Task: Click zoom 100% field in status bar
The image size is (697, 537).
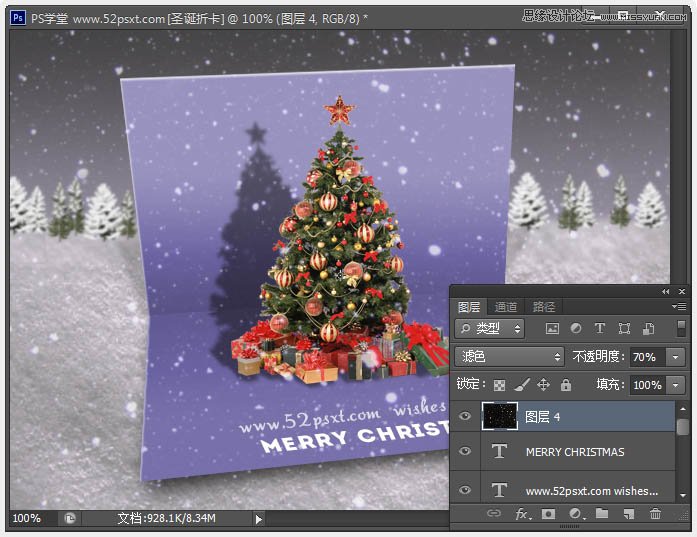Action: click(27, 518)
